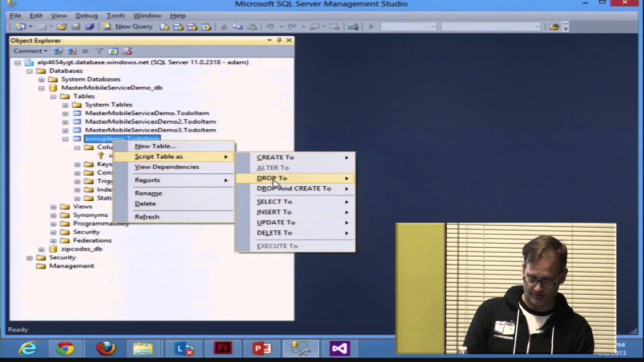Image resolution: width=644 pixels, height=362 pixels.
Task: Open Google Chrome from the taskbar
Action: (65, 349)
